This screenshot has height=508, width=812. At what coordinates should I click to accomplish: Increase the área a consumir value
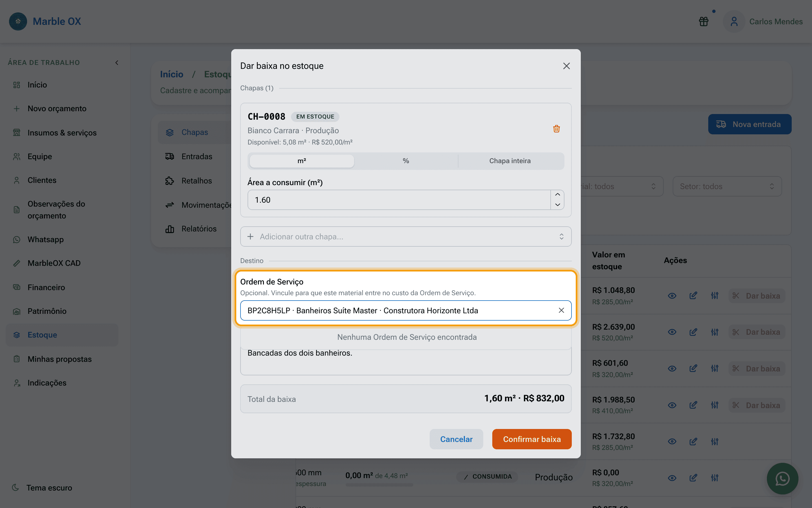pos(557,195)
